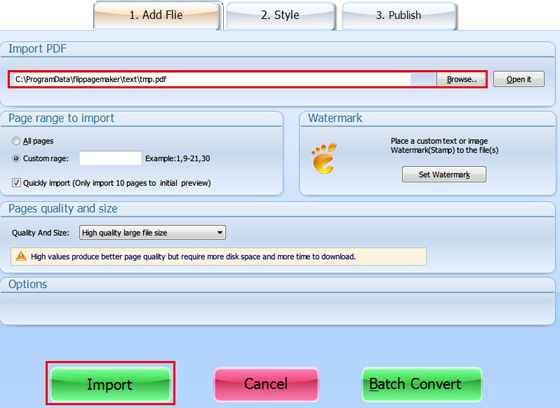Toggle the Quickly import checkbox
This screenshot has width=560, height=408.
point(16,183)
